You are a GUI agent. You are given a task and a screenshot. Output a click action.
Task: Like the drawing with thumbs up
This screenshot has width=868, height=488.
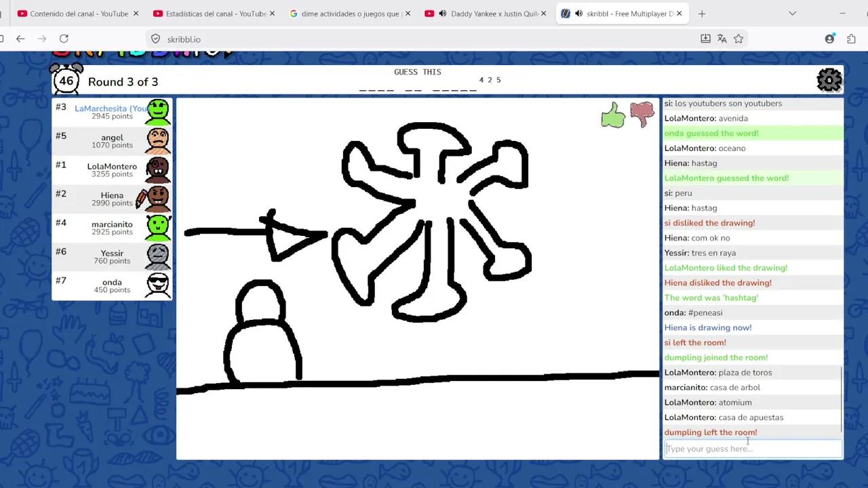613,115
